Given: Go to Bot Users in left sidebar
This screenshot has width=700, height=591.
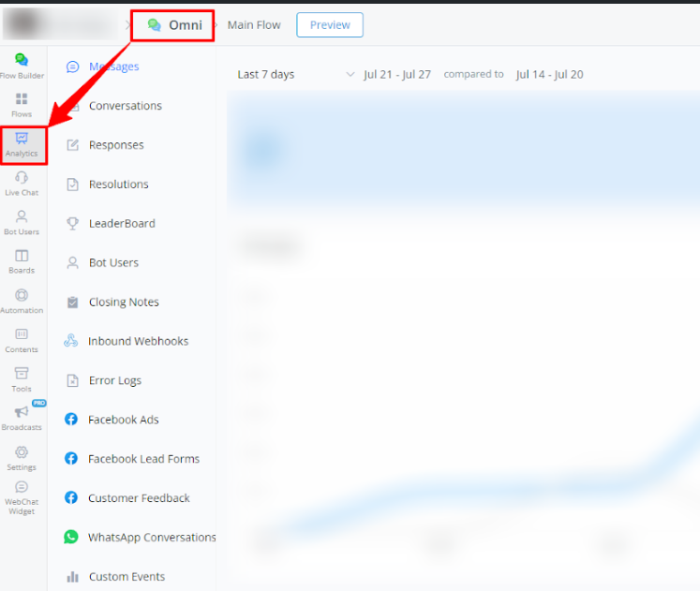Looking at the screenshot, I should pos(22,222).
